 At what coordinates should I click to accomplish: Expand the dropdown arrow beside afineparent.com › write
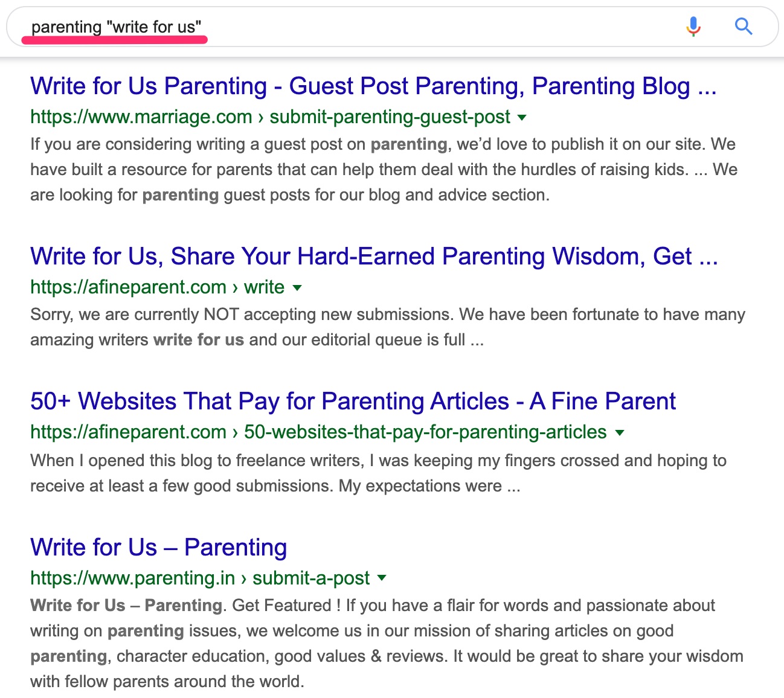(297, 287)
